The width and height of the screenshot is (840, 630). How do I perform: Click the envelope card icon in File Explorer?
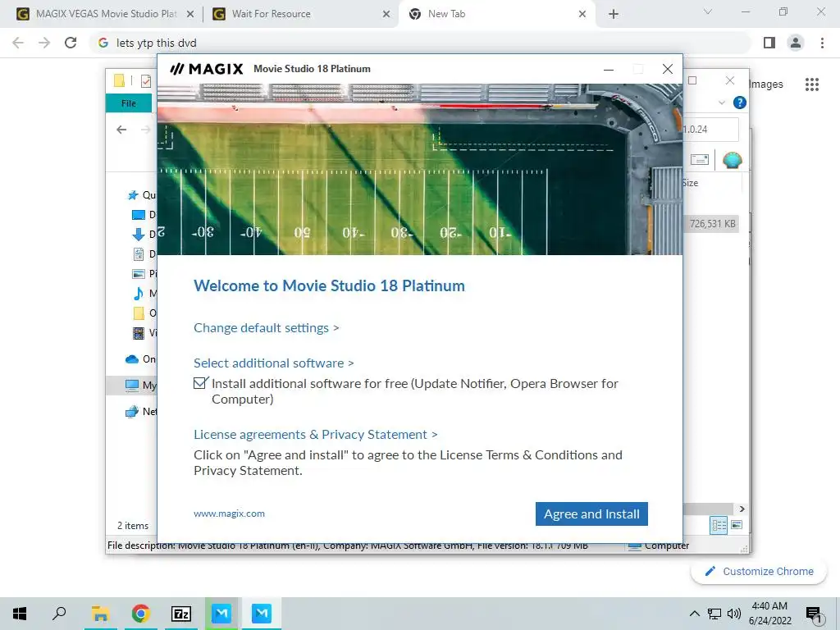700,159
